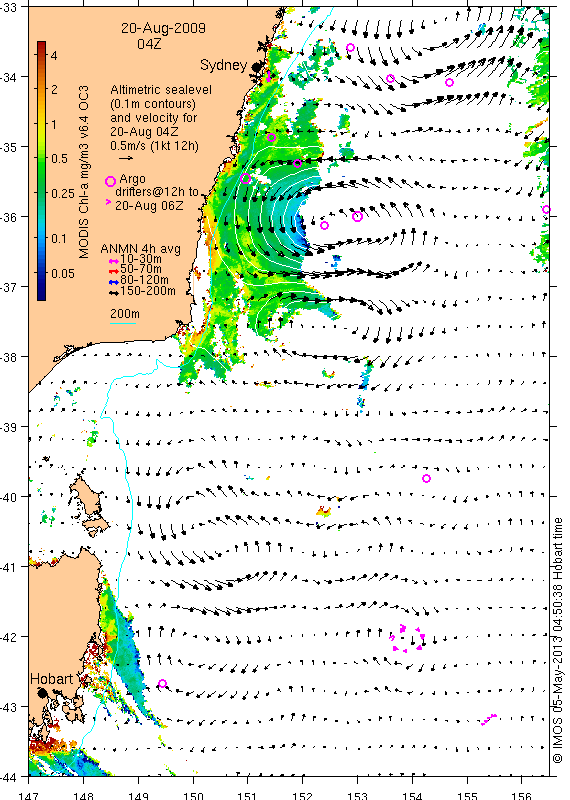Click the 149 longitude axis label
Screen dimensions: 570x800
click(138, 795)
